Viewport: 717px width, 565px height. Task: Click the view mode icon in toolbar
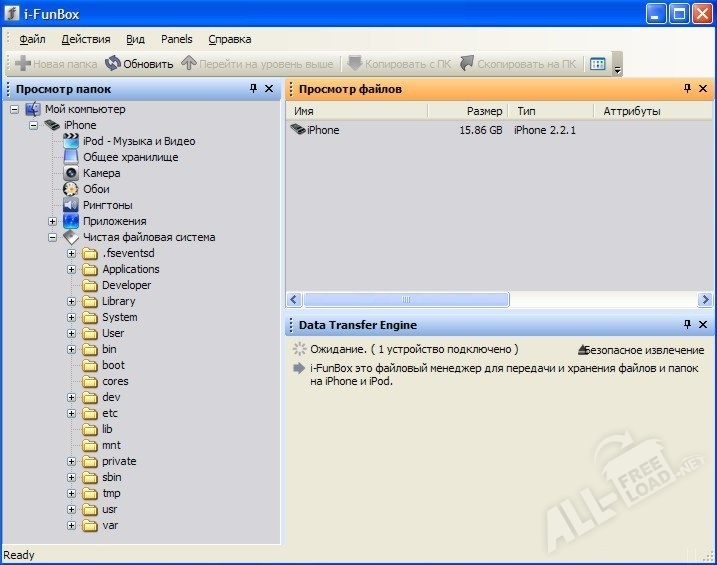[597, 64]
